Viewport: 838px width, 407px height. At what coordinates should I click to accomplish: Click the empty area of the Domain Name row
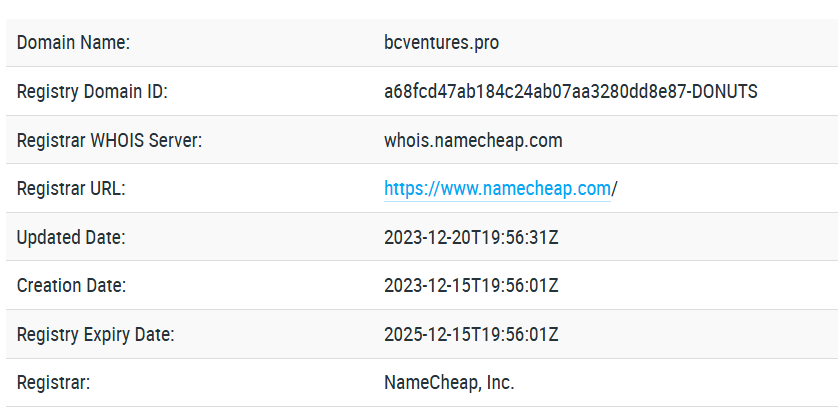[x=668, y=43]
